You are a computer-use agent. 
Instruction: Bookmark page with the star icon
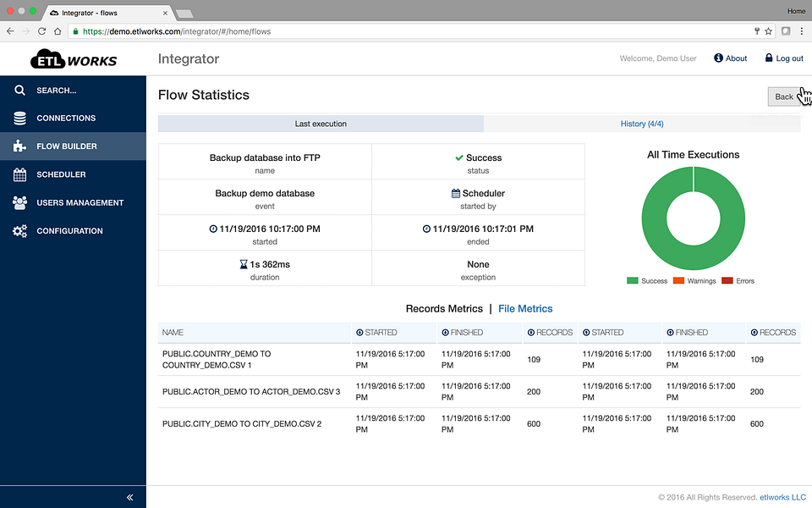(768, 31)
